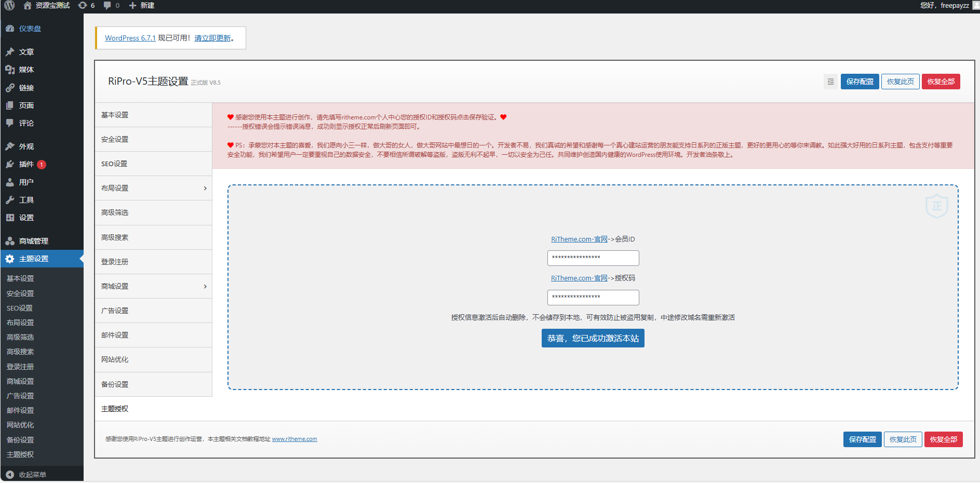Open 外观 appearance brush icon
Image resolution: width=980 pixels, height=483 pixels.
pyautogui.click(x=10, y=146)
